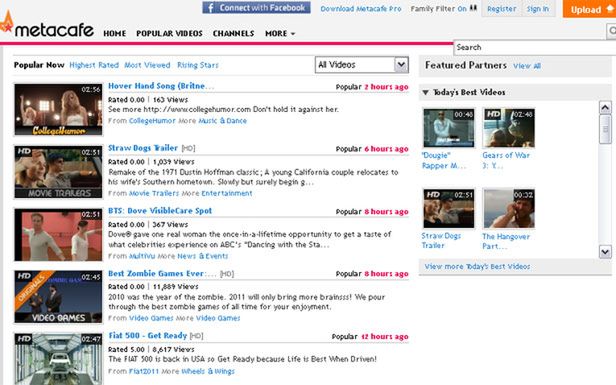Click scroll up arrow in Best Videos
The width and height of the screenshot is (616, 385).
coord(605,107)
